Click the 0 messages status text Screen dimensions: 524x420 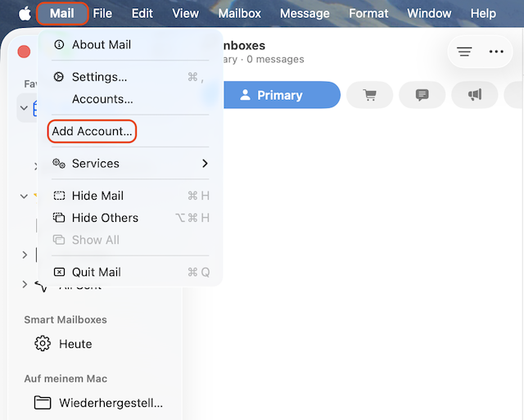tap(275, 59)
